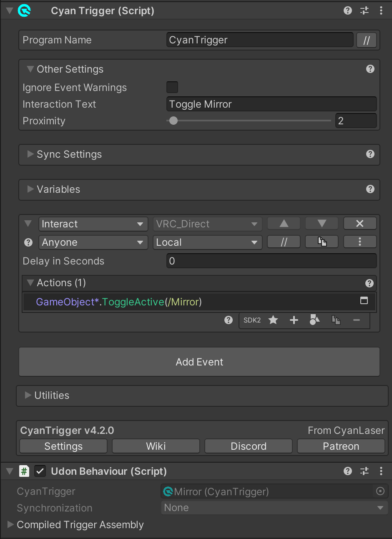Collapse Other Settings foldout
Viewport: 392px width, 539px height.
30,69
